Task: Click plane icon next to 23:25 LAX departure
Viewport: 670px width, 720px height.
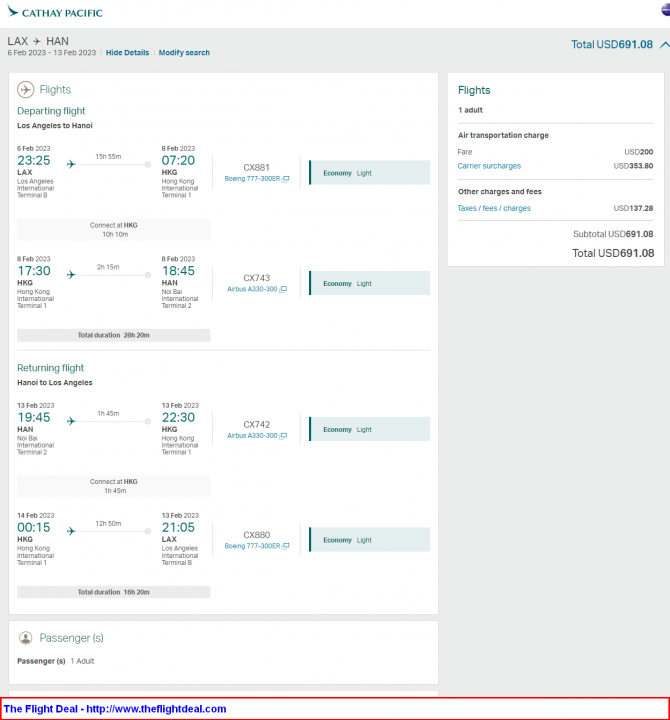Action: point(71,164)
